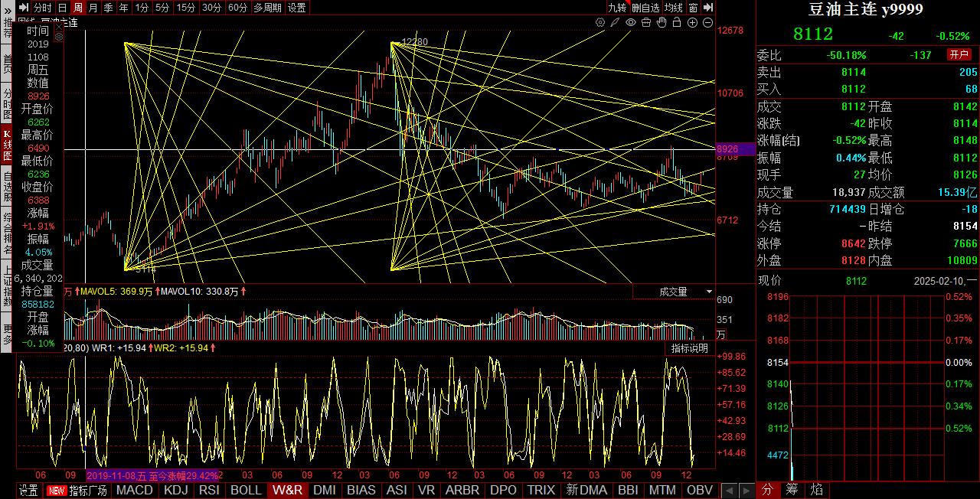This screenshot has height=499, width=980.
Task: Select the 季 quarterly period
Action: (x=109, y=8)
